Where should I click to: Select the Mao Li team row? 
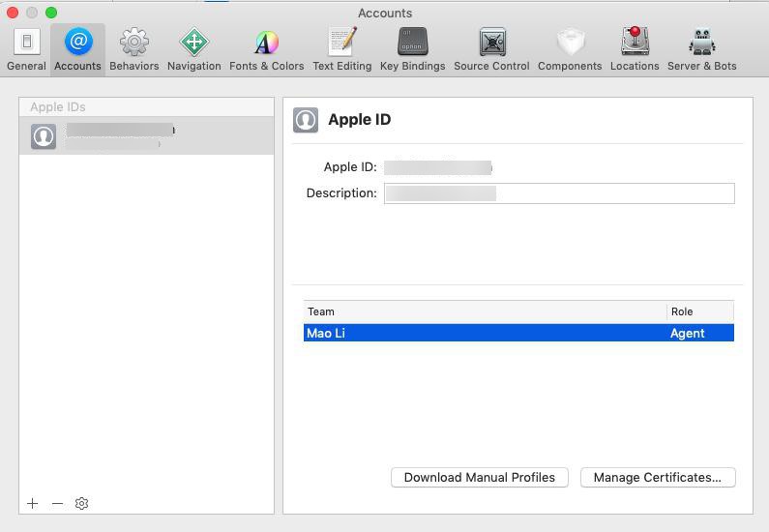click(x=518, y=333)
